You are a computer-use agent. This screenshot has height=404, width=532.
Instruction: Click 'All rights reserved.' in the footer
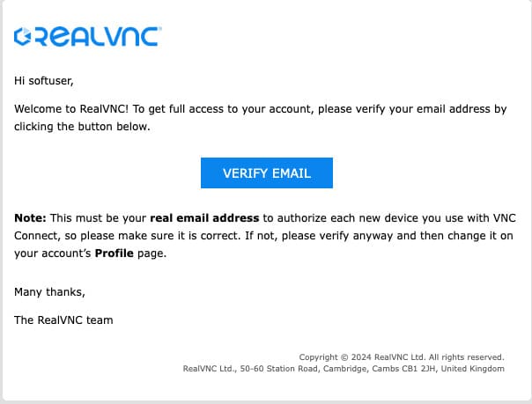tap(467, 357)
